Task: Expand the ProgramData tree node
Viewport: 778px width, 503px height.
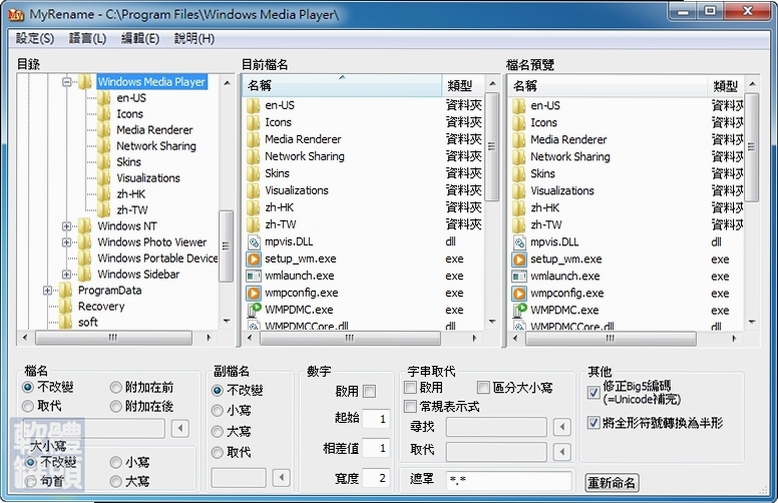Action: click(x=47, y=290)
